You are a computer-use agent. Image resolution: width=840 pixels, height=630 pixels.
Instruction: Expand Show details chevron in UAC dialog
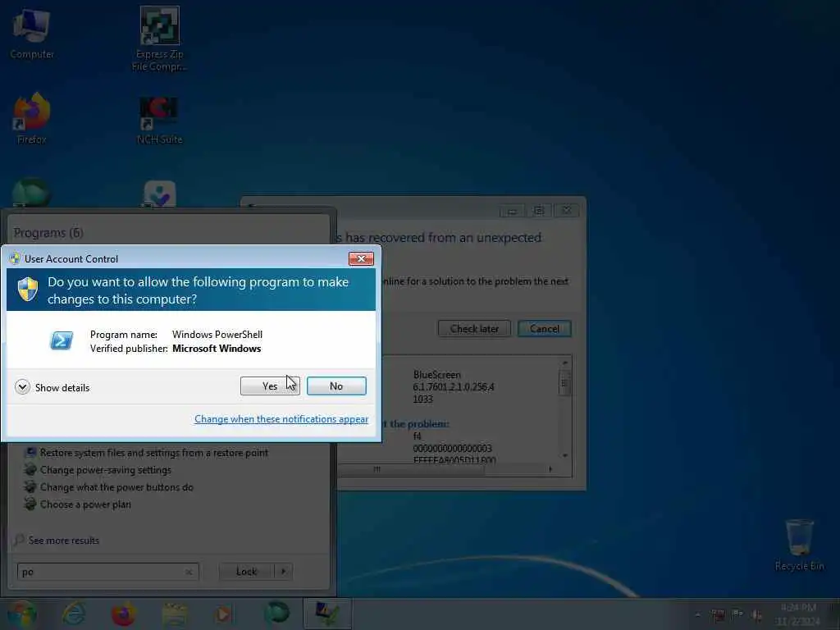(22, 387)
